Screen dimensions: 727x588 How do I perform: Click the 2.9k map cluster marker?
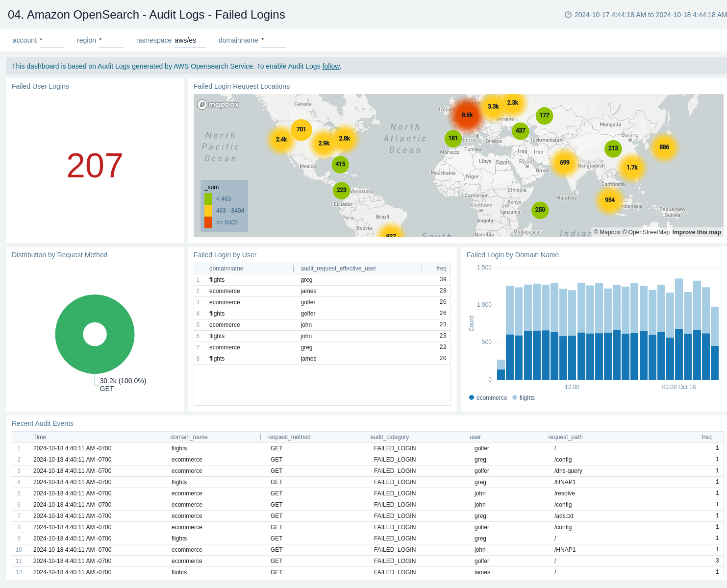click(324, 143)
